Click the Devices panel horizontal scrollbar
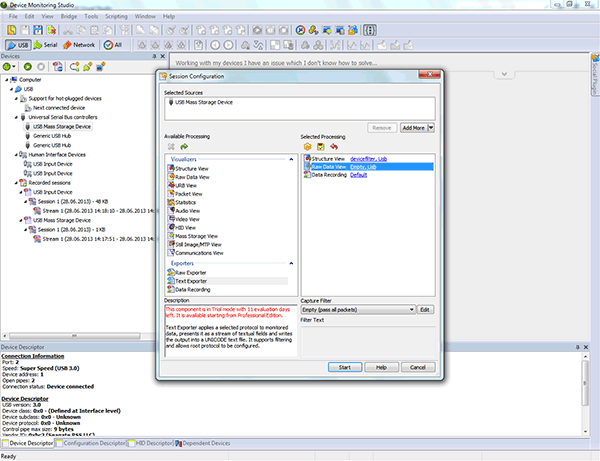The width and height of the screenshot is (600, 461). (x=75, y=336)
